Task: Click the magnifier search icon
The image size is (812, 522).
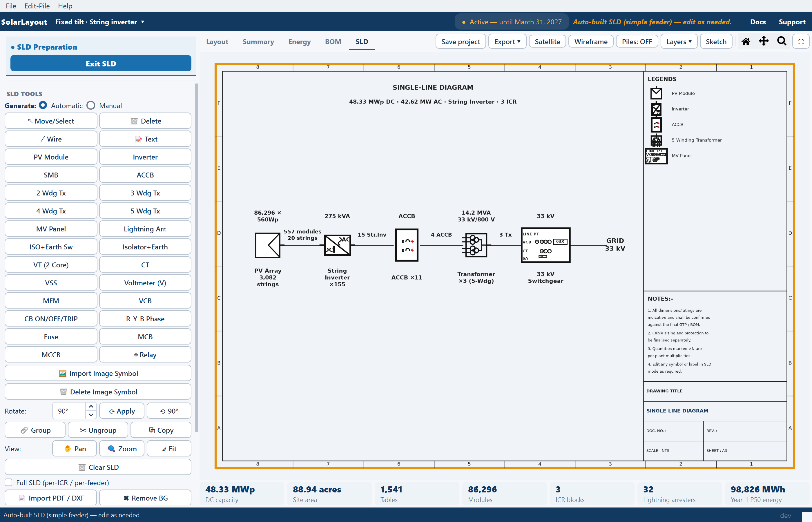Action: click(782, 41)
